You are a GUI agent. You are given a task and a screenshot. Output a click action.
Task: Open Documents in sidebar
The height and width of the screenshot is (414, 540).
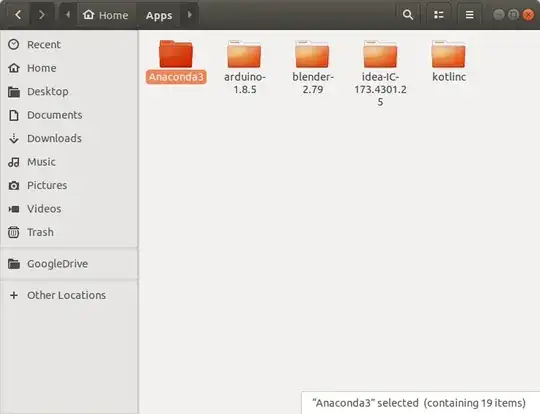pos(69,115)
